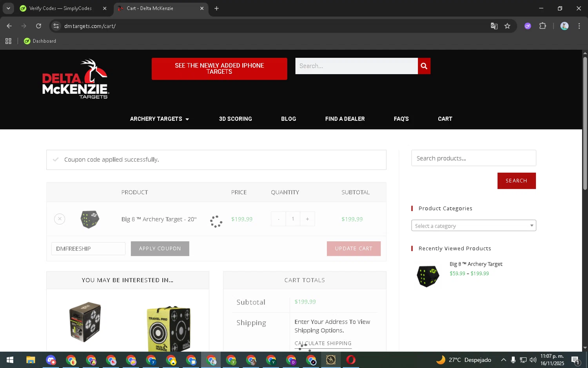Open the taskbar network icon
The image size is (588, 368).
click(523, 360)
